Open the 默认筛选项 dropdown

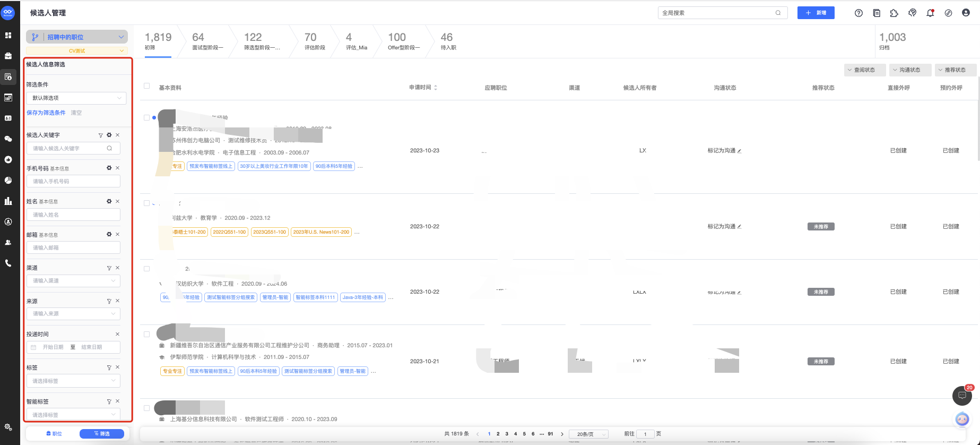[x=76, y=98]
